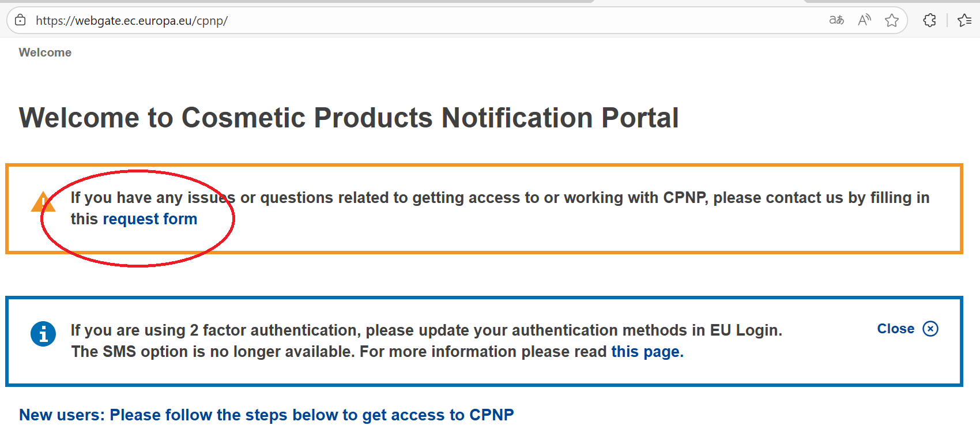Open the "request form" link
This screenshot has width=980, height=444.
150,219
